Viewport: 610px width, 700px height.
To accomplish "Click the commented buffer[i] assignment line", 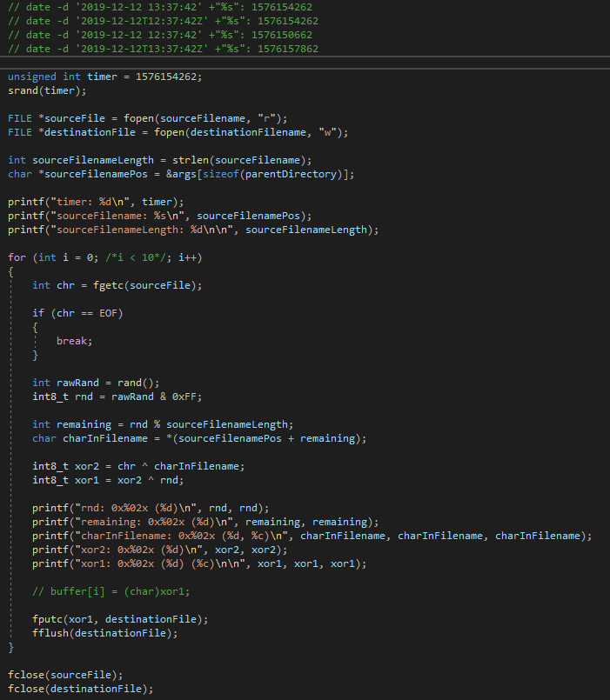I will click(111, 591).
